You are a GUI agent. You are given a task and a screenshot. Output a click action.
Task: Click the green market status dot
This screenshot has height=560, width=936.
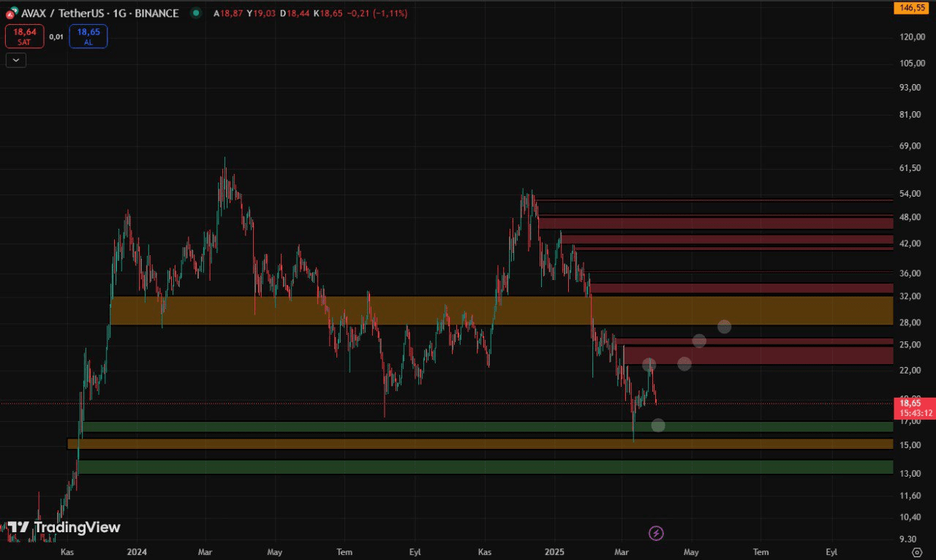[x=195, y=13]
